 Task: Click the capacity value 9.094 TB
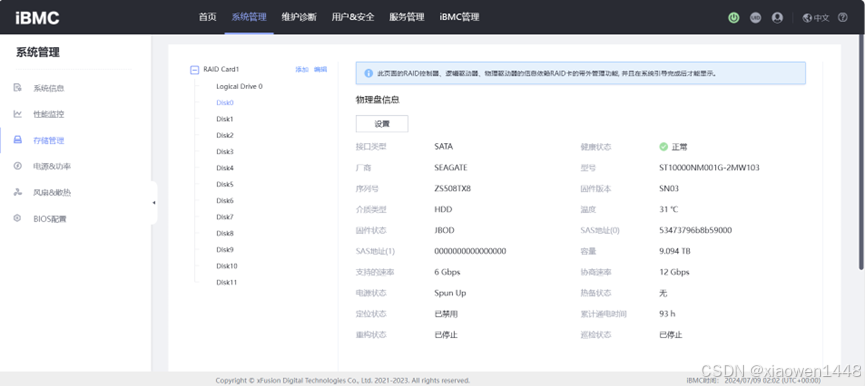[x=675, y=251]
